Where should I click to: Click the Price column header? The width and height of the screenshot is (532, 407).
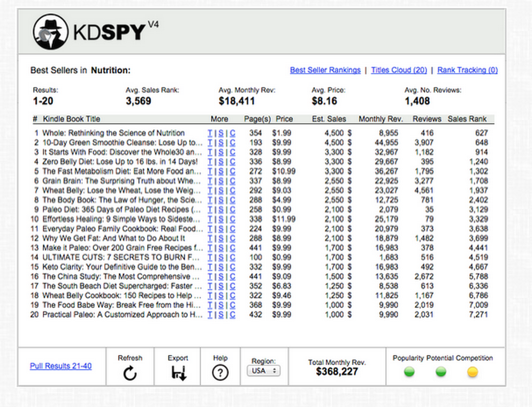tap(284, 119)
